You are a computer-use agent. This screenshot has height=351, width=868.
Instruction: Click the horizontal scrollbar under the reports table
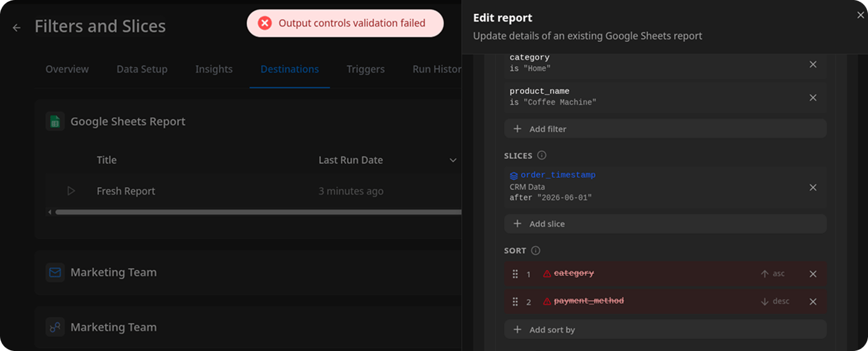click(257, 212)
